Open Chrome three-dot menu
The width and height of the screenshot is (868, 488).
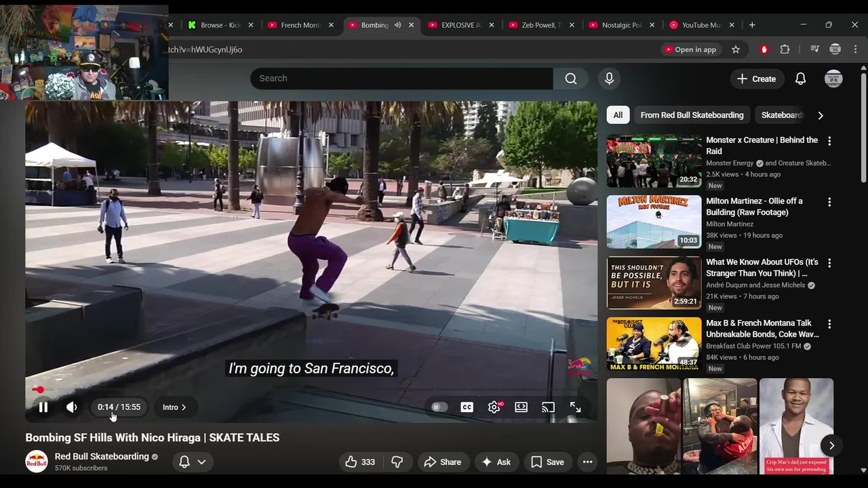click(855, 49)
